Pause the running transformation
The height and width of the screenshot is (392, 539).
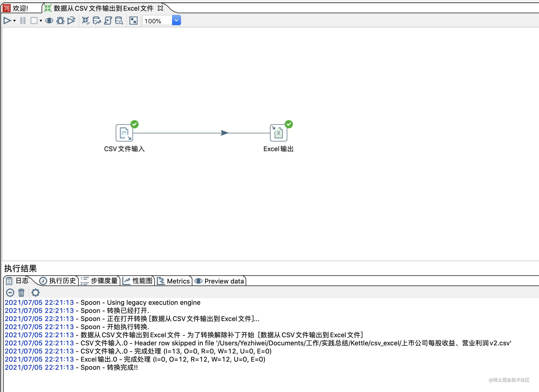[23, 21]
